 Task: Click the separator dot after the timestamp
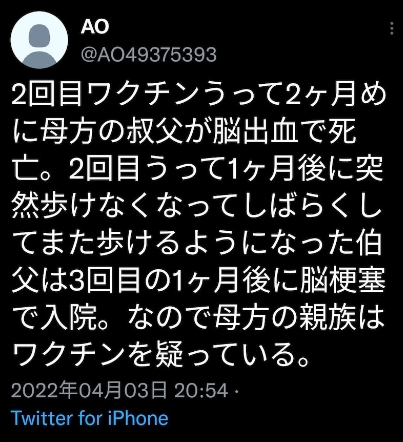(237, 391)
